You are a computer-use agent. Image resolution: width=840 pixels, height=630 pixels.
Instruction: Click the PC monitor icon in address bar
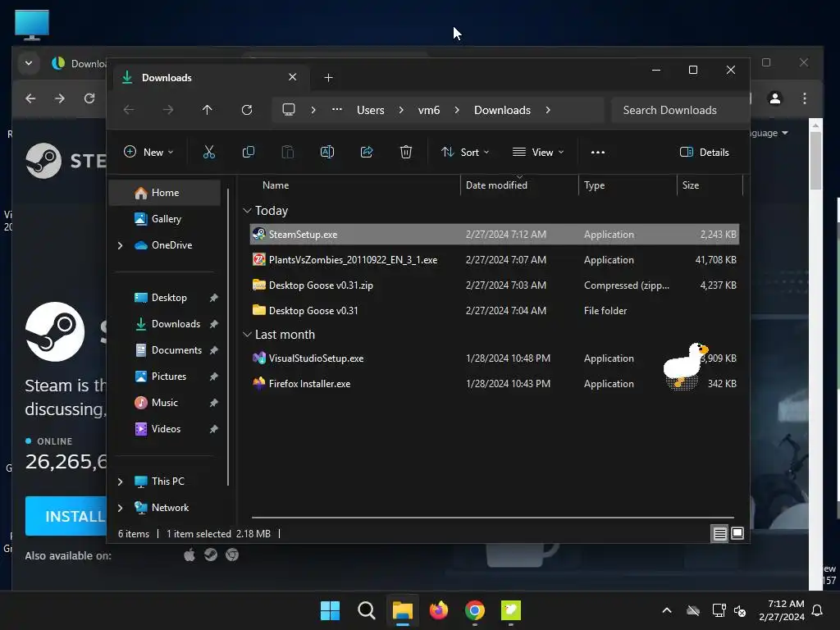[289, 110]
